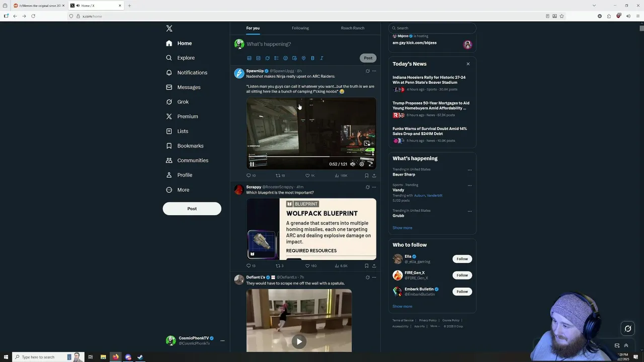Open Defiant L's post more options
This screenshot has height=362, width=644.
(374, 277)
